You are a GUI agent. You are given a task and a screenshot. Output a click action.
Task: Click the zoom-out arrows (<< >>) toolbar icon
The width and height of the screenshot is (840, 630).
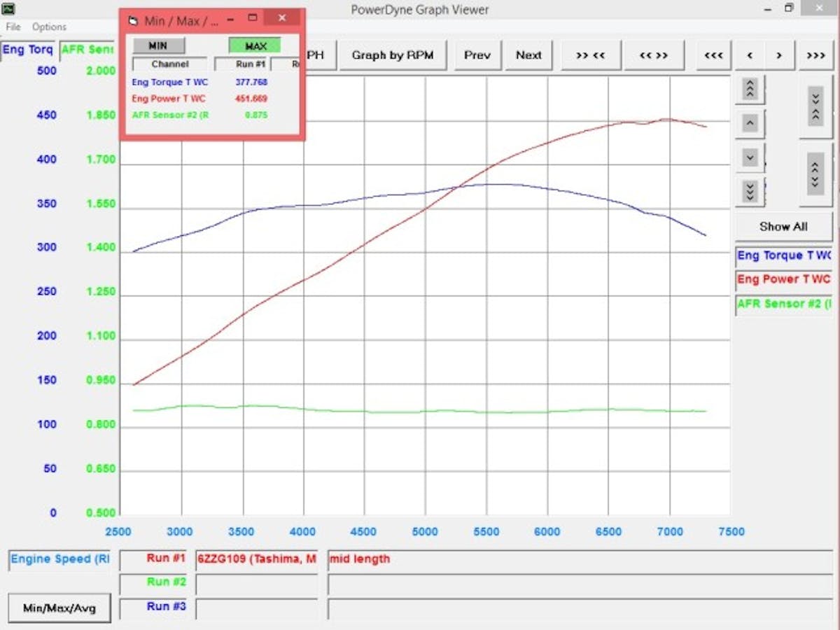click(x=654, y=55)
